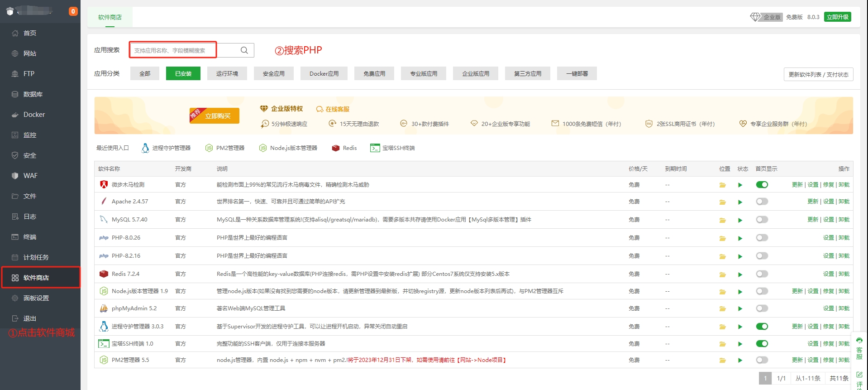Click the notification badge in sidebar header

[73, 11]
